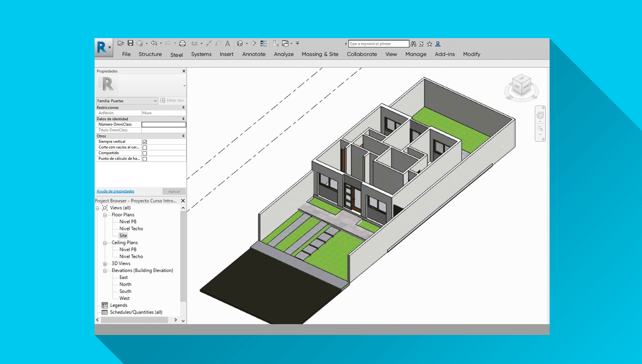Image resolution: width=642 pixels, height=364 pixels.
Task: Save the current project
Action: point(131,43)
